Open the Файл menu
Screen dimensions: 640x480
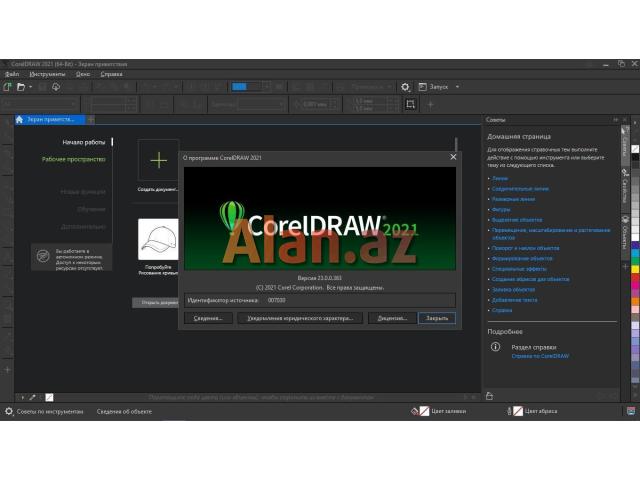[12, 74]
